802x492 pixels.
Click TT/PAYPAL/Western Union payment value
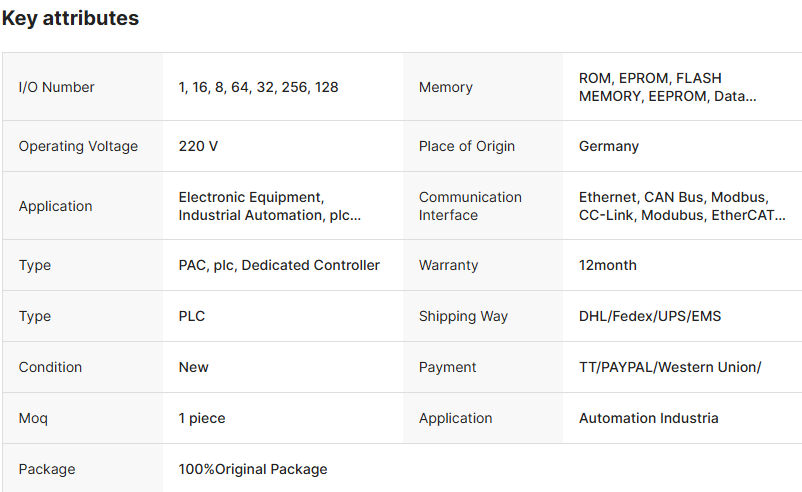coord(670,367)
